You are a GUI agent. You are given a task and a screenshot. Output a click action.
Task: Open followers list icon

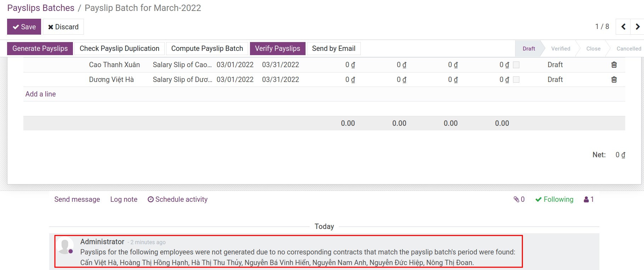[x=589, y=199]
